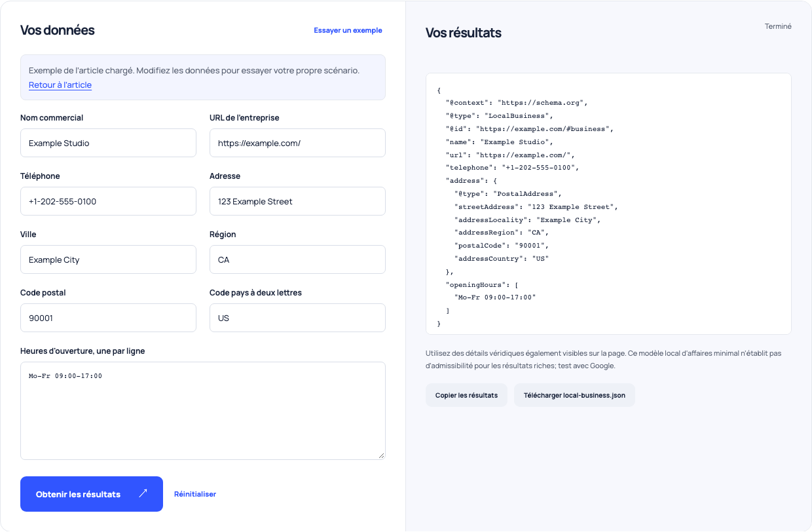Image resolution: width=812 pixels, height=532 pixels.
Task: Grab the textarea resize handle corner
Action: point(381,455)
